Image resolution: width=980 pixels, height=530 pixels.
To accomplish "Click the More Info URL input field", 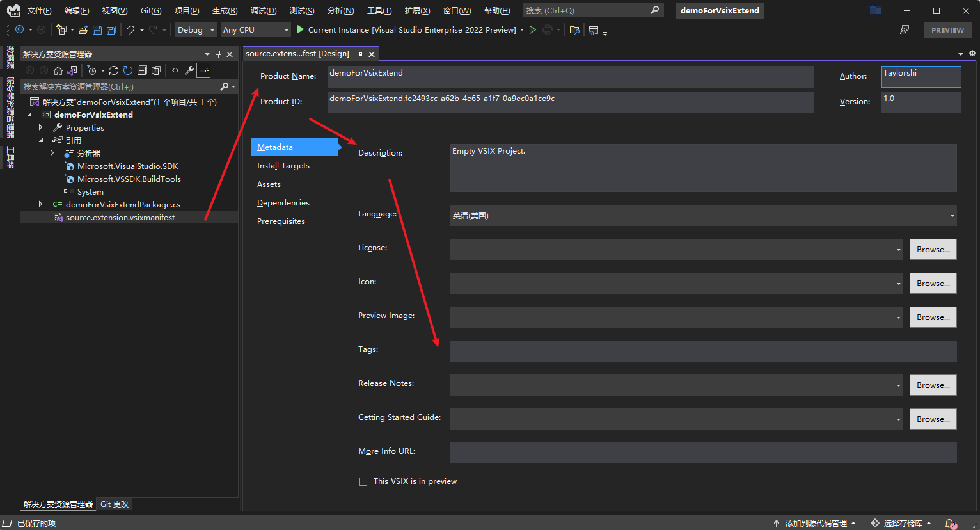I will click(704, 453).
